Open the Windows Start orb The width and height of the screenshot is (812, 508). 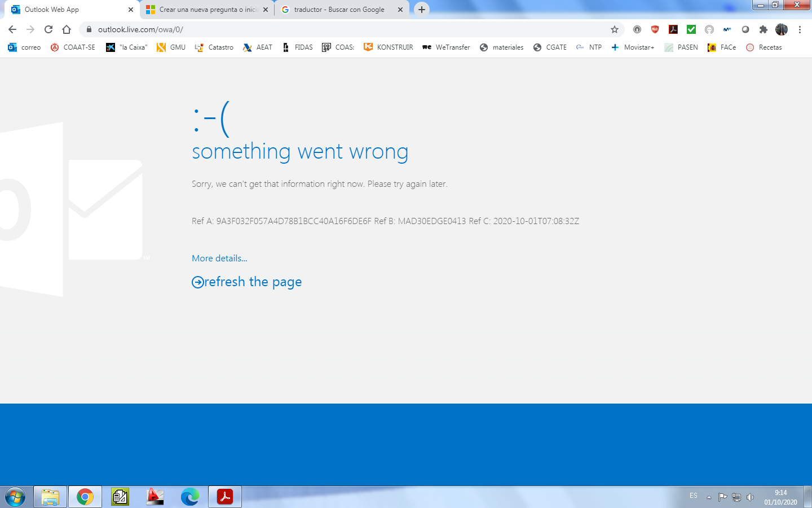click(x=15, y=497)
